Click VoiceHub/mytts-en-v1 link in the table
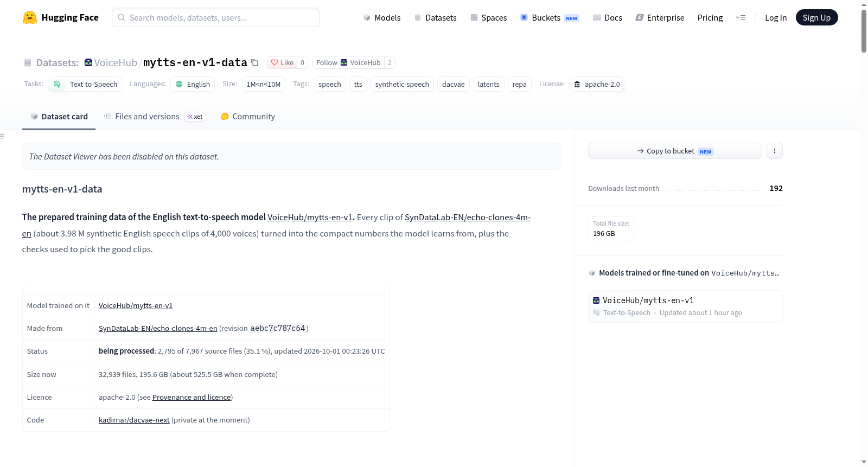 coord(136,305)
